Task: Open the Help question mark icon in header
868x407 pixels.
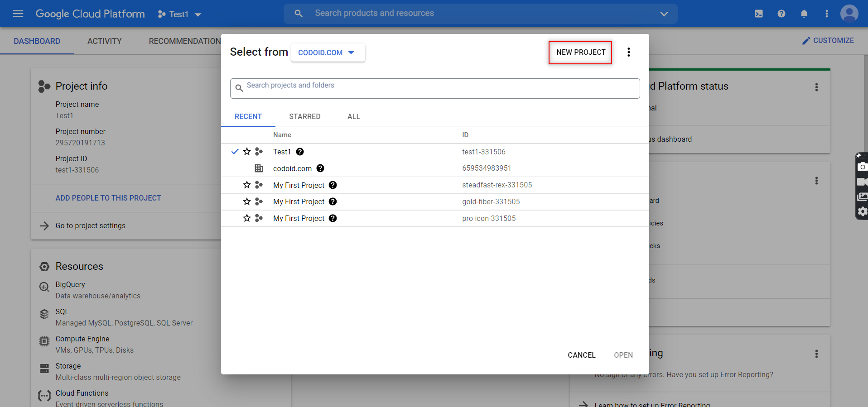Action: click(x=781, y=14)
